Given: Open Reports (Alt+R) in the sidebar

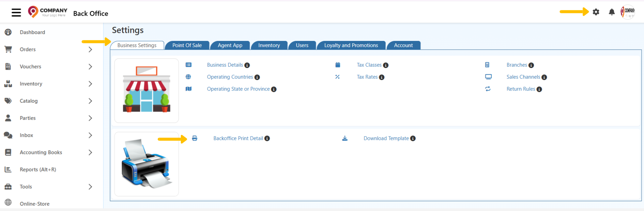Looking at the screenshot, I should (38, 169).
